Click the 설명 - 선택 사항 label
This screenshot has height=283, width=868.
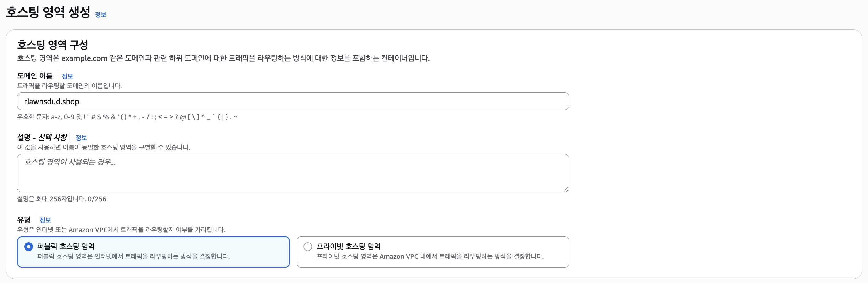point(42,137)
